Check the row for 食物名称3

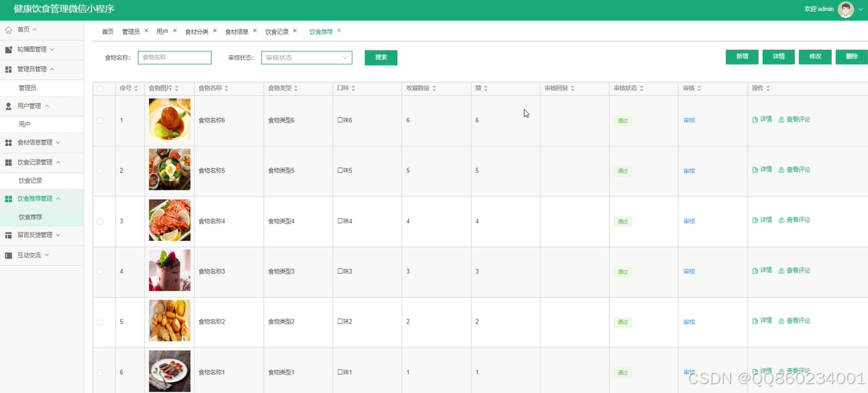pos(100,271)
